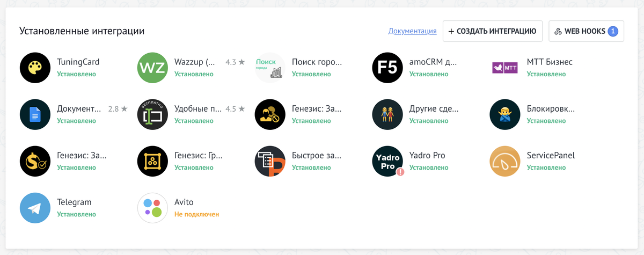Click red warning badge on Yadro Pro
This screenshot has width=644, height=255.
pos(400,172)
